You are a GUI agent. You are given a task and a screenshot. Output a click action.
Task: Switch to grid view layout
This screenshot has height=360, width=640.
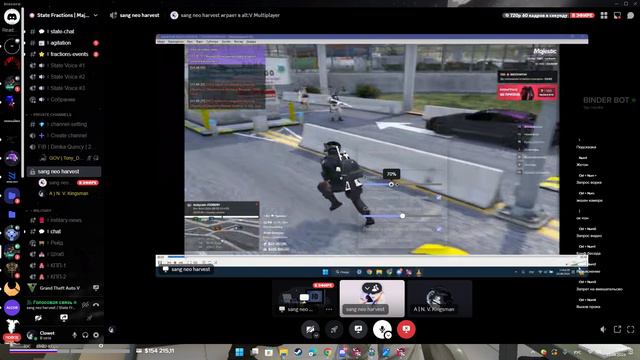[x=604, y=16]
